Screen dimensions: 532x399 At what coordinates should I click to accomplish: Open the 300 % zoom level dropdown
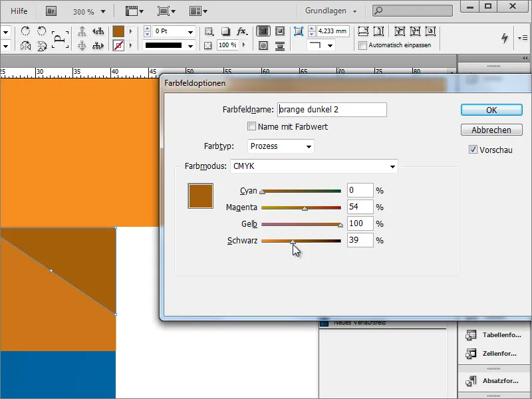pyautogui.click(x=103, y=12)
